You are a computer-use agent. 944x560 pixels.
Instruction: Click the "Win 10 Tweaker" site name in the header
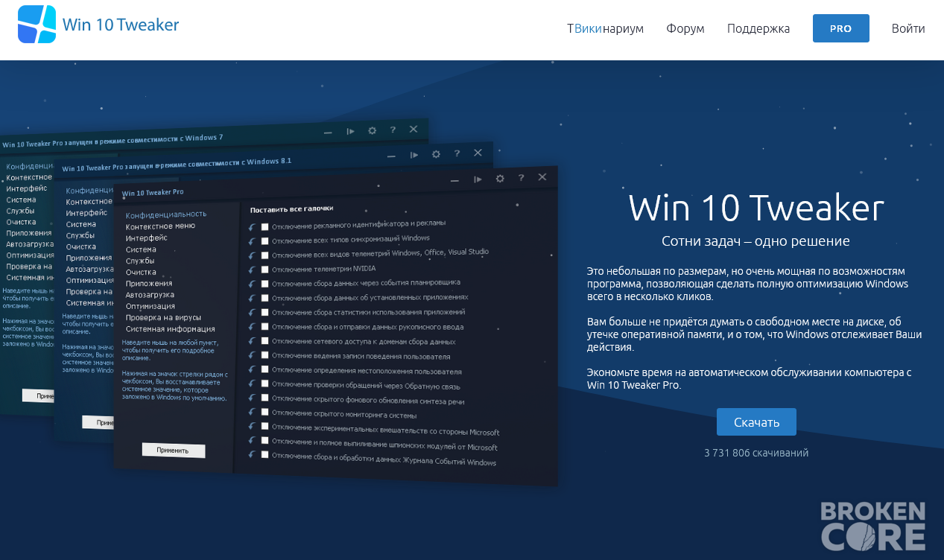point(121,25)
